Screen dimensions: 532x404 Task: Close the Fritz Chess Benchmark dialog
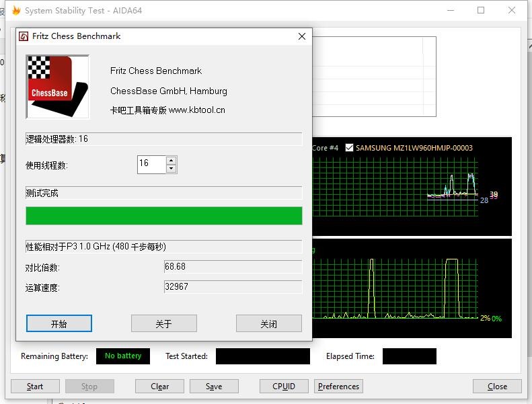tap(302, 36)
